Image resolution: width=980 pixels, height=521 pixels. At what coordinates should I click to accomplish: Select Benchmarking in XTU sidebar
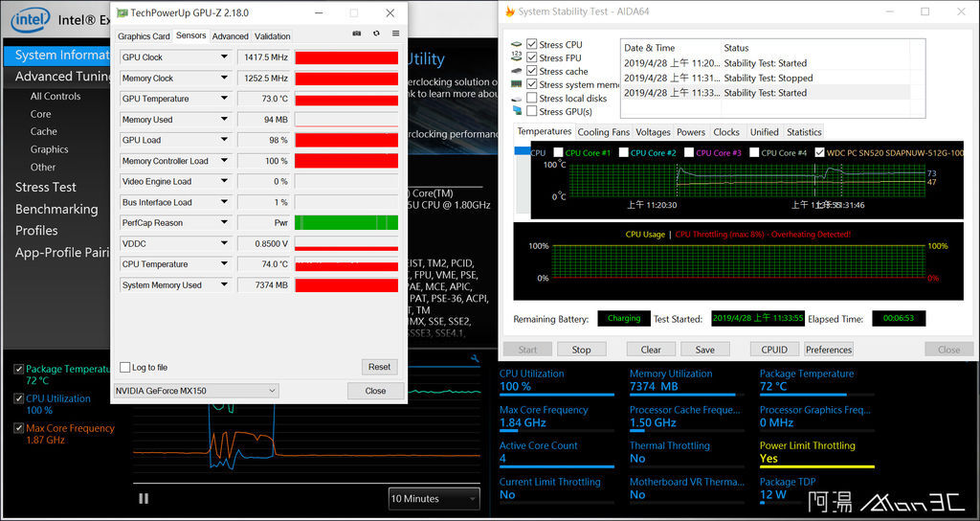[x=56, y=209]
